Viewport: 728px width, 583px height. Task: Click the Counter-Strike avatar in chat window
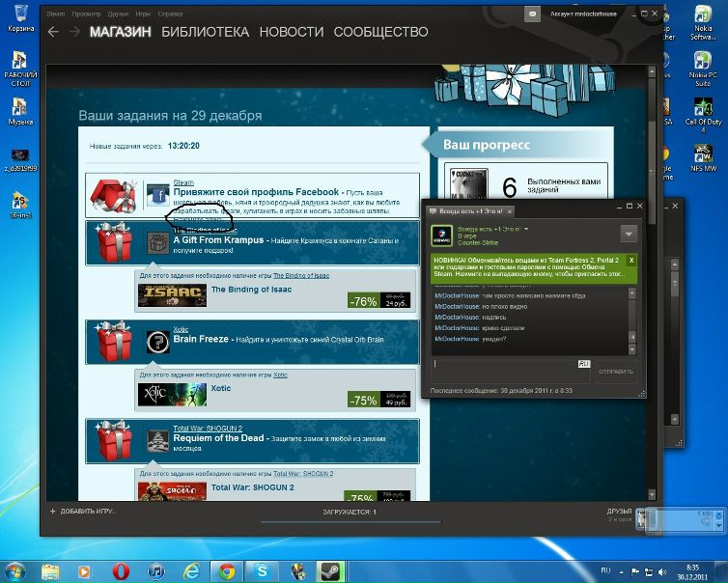438,235
